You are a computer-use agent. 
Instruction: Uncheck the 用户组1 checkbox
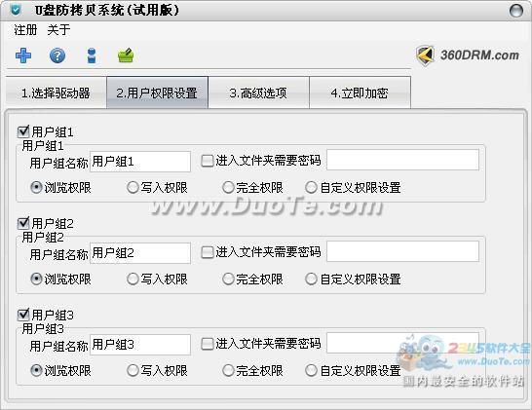[23, 131]
